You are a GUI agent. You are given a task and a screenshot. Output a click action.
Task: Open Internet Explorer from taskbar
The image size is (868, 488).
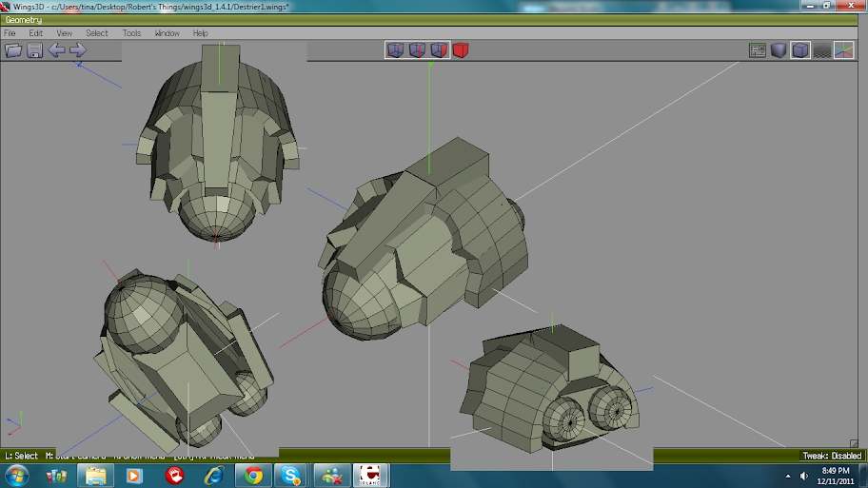pos(214,476)
